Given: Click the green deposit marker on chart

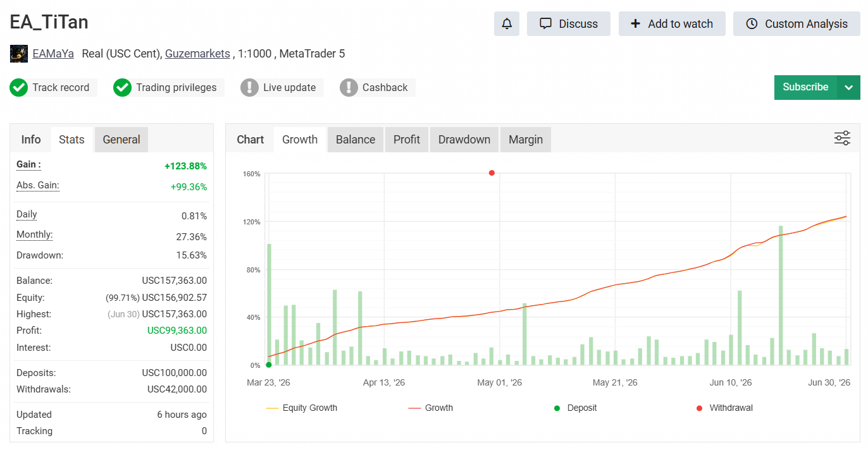Looking at the screenshot, I should 269,365.
